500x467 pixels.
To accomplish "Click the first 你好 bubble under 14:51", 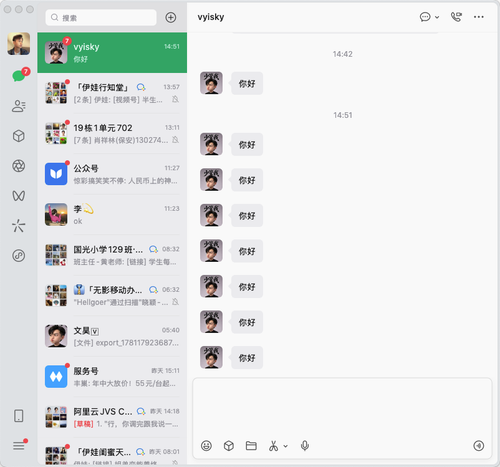I will pyautogui.click(x=247, y=144).
